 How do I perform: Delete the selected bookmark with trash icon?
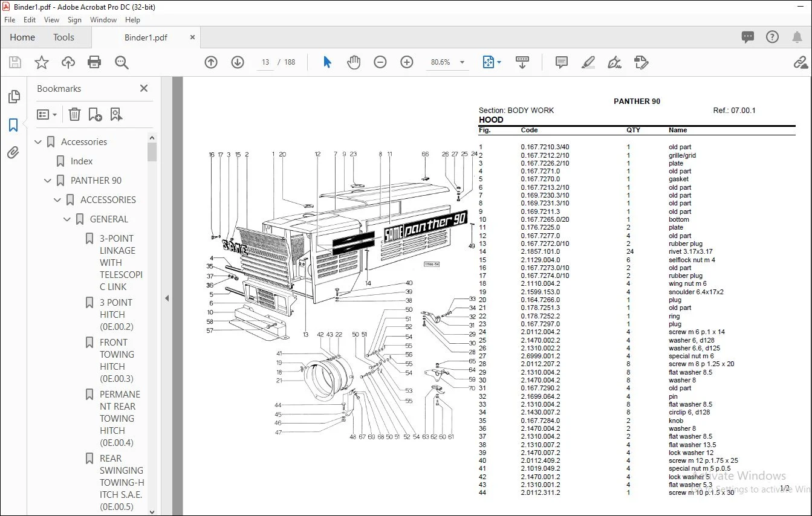[74, 114]
